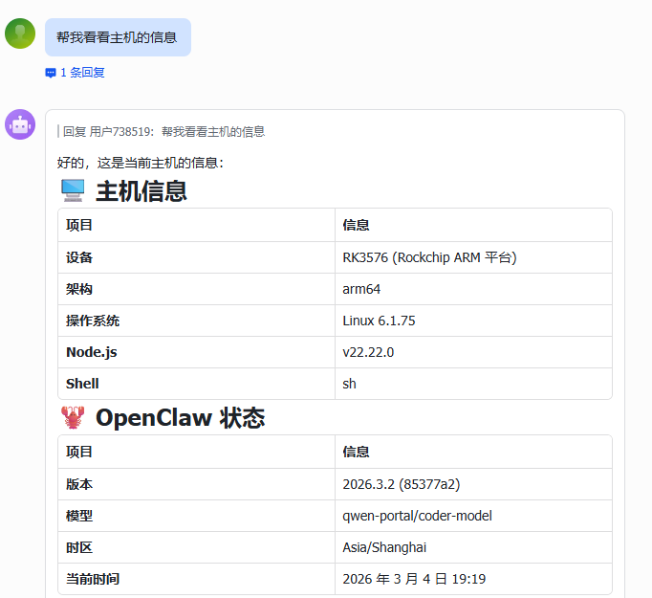Screen dimensions: 652x598
Task: Select the v22.22.0 version value
Action: [368, 352]
